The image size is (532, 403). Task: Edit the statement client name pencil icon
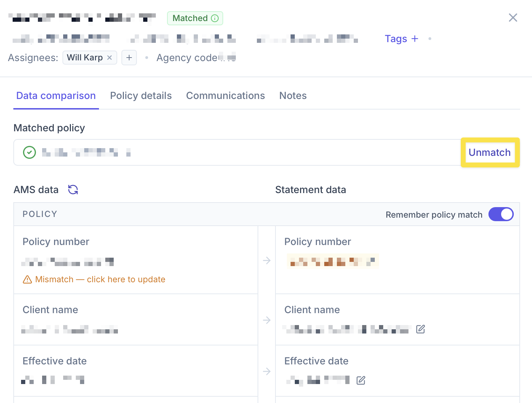[x=420, y=329]
